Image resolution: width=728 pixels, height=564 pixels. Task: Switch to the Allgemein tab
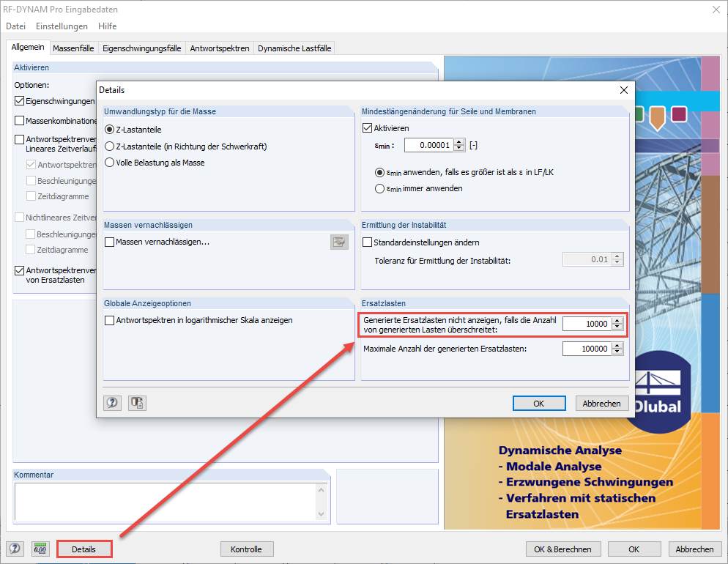point(28,48)
